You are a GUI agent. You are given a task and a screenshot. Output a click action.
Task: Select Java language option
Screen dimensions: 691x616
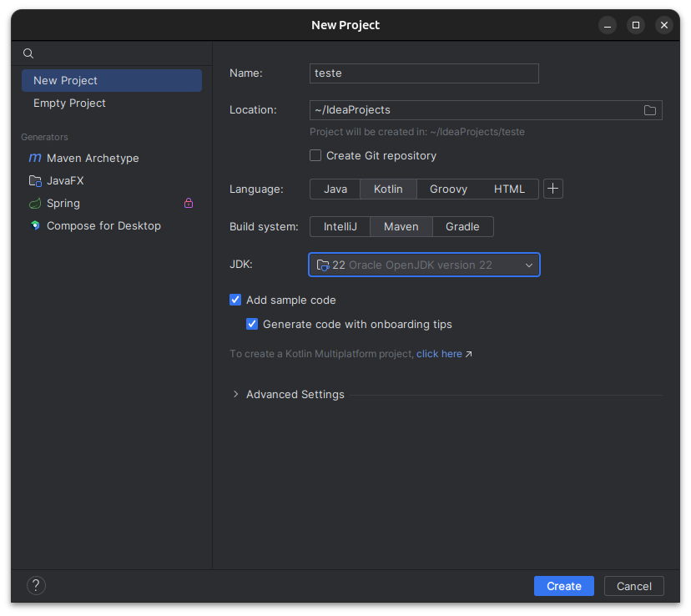335,189
